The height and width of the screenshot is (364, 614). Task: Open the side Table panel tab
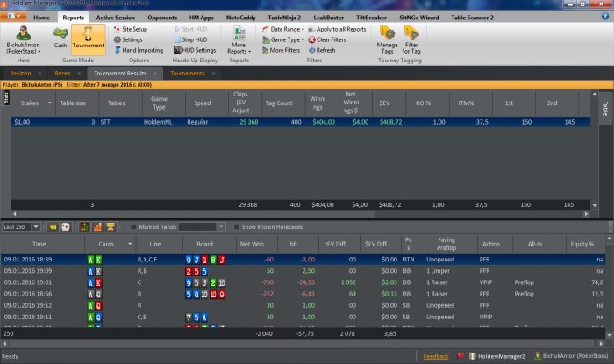(605, 108)
